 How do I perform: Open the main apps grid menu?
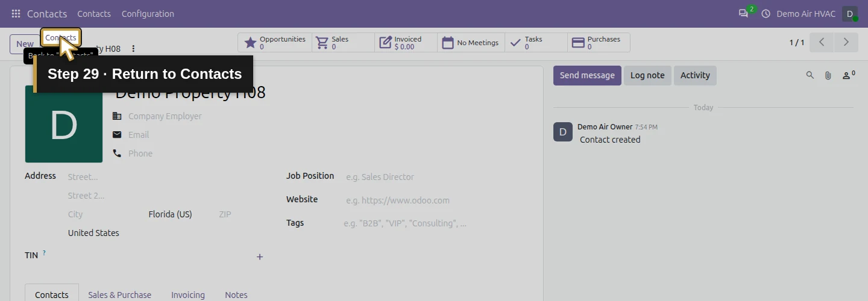[x=16, y=13]
